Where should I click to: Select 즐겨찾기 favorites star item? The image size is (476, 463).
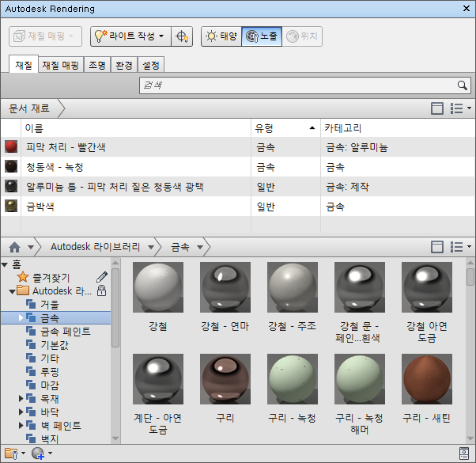(x=43, y=277)
